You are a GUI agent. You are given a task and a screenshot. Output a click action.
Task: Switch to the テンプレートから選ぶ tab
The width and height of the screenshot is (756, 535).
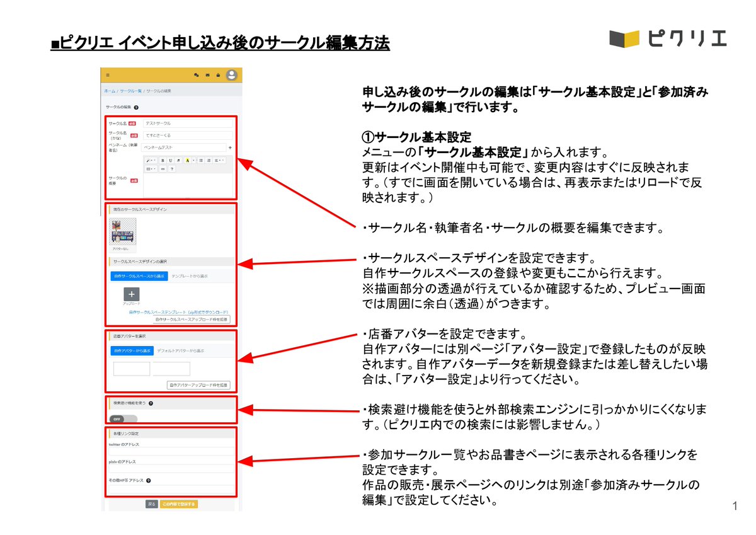click(x=190, y=277)
